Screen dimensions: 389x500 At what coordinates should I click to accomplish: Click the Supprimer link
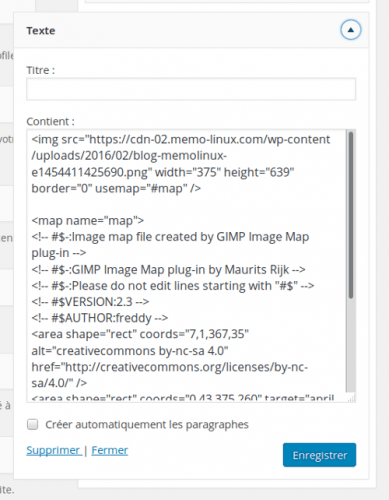[54, 450]
